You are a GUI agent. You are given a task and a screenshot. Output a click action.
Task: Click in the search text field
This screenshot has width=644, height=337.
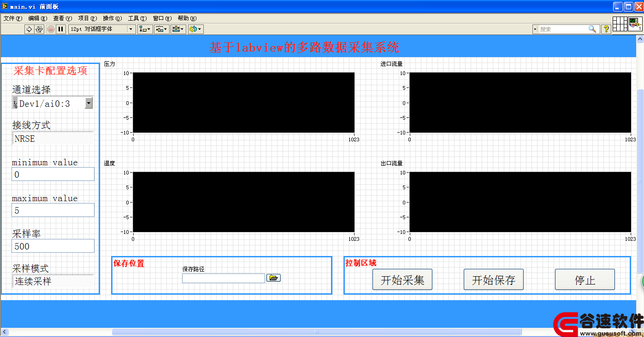[x=563, y=29]
